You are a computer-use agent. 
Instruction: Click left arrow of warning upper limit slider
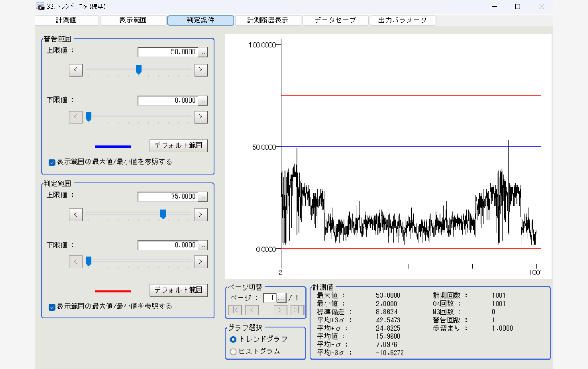tap(76, 70)
